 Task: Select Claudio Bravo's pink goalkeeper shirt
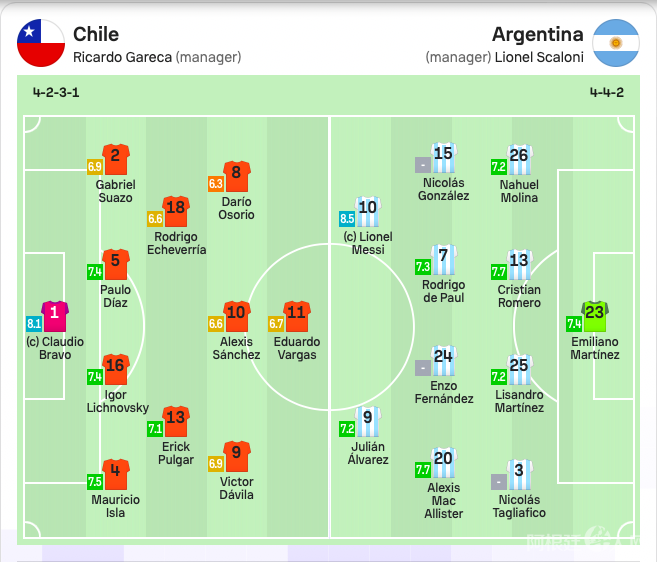[x=55, y=316]
